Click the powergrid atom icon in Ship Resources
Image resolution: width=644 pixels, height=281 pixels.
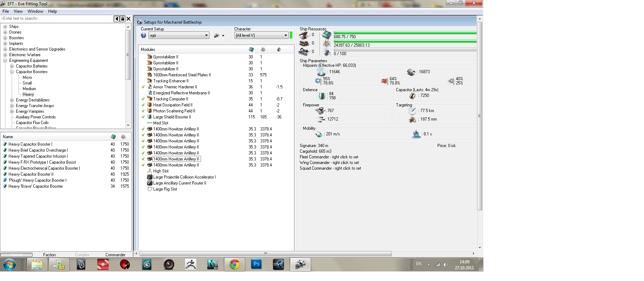327,43
